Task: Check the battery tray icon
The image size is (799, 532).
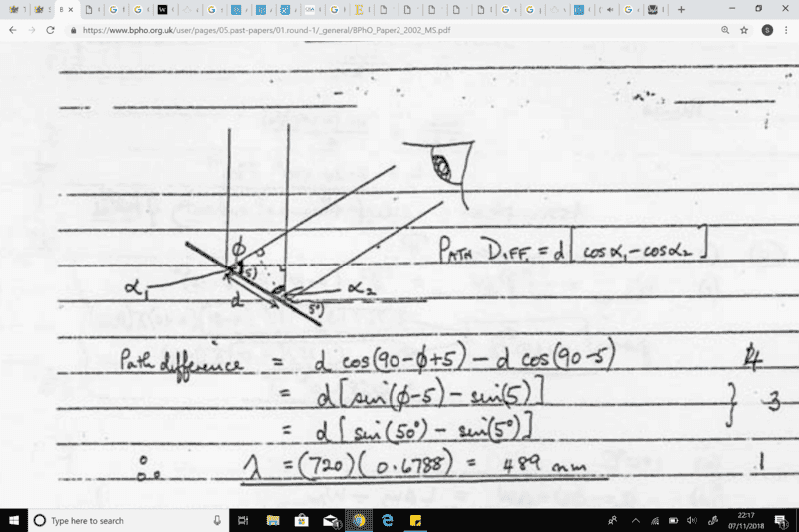Action: coord(673,520)
